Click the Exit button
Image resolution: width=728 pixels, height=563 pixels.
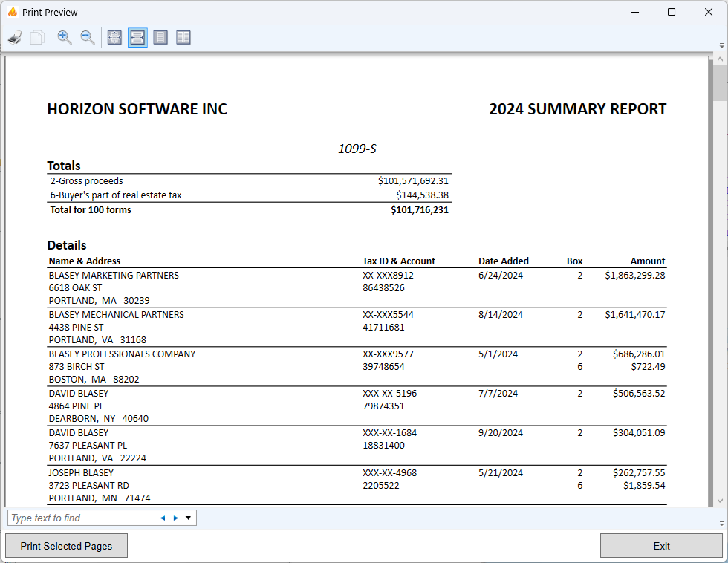coord(661,546)
